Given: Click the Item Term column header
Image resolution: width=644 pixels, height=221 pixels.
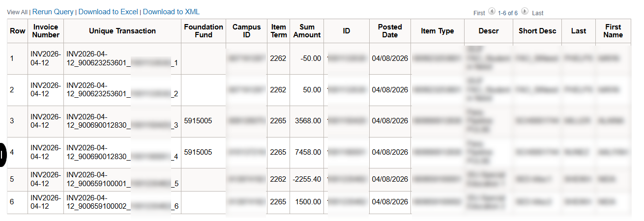Looking at the screenshot, I should (x=278, y=31).
